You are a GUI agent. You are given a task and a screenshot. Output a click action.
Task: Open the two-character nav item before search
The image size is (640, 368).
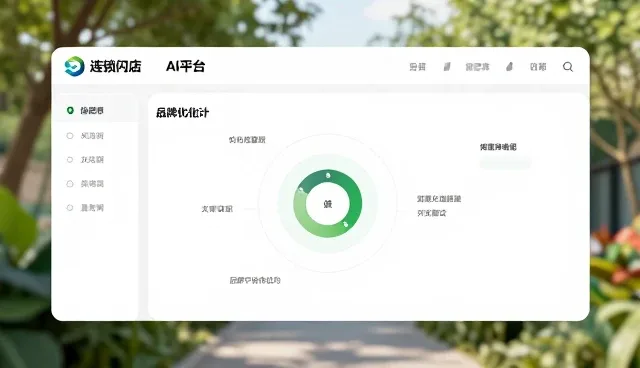pyautogui.click(x=538, y=67)
